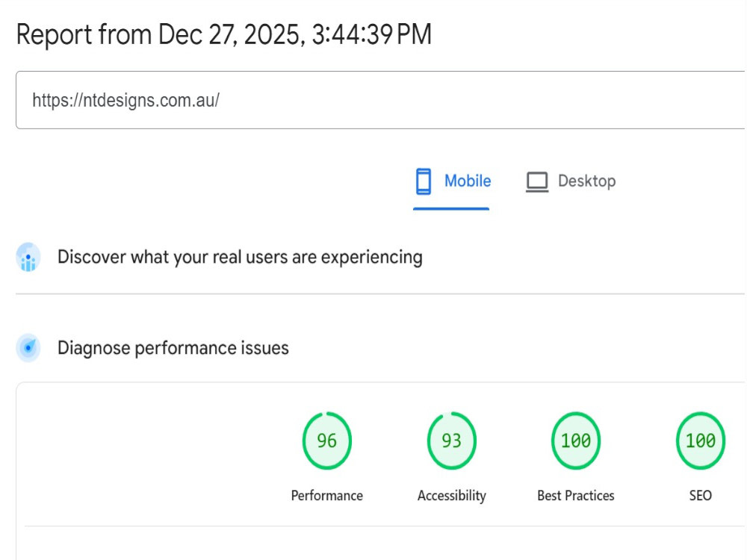This screenshot has height=560, width=747.
Task: Click the real users experience icon
Action: [28, 257]
